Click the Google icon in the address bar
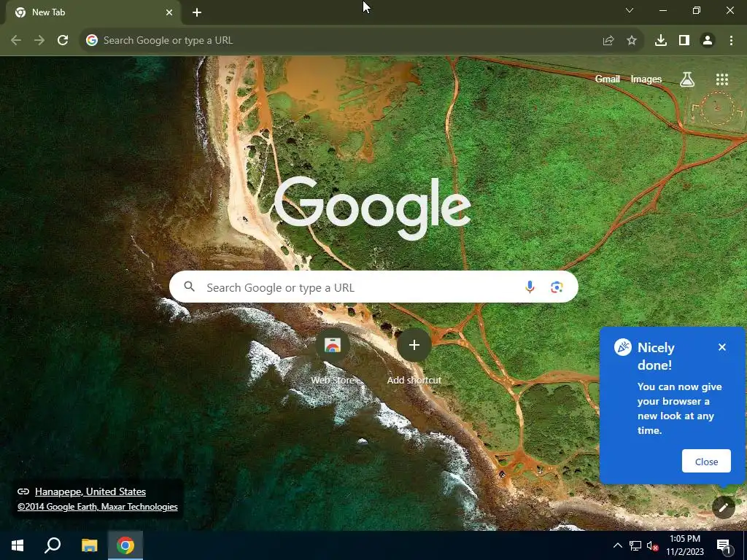The height and width of the screenshot is (560, 747). pyautogui.click(x=91, y=41)
